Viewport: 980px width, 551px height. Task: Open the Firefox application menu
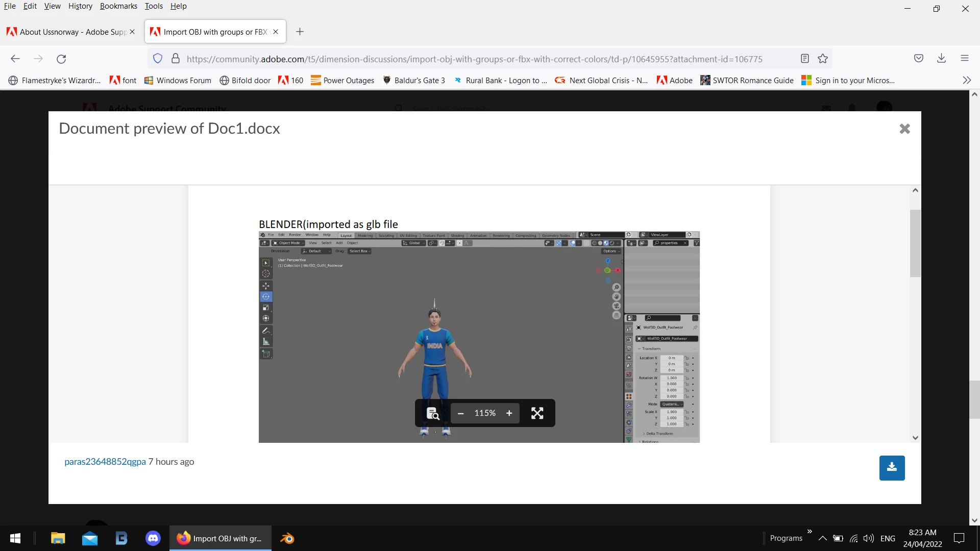(964, 58)
